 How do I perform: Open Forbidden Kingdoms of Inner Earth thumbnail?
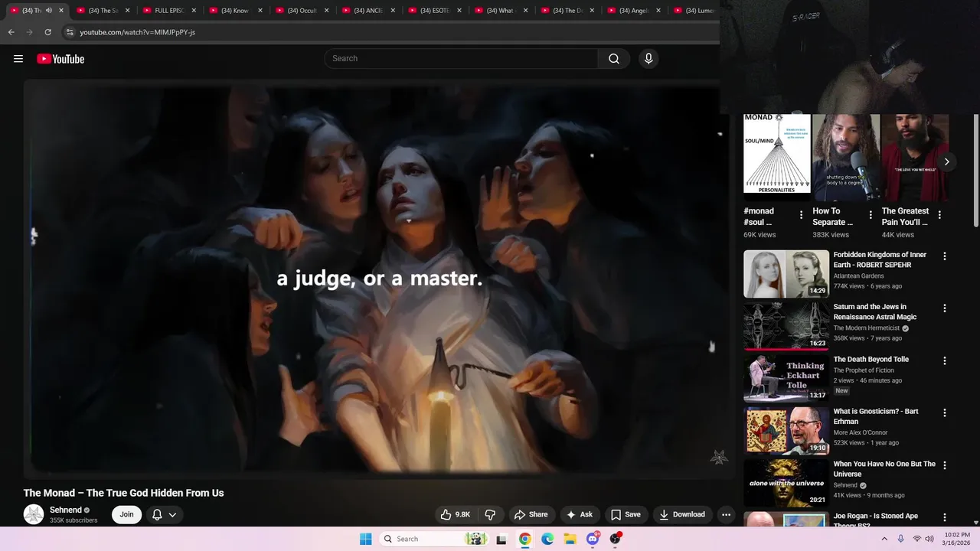click(x=786, y=274)
